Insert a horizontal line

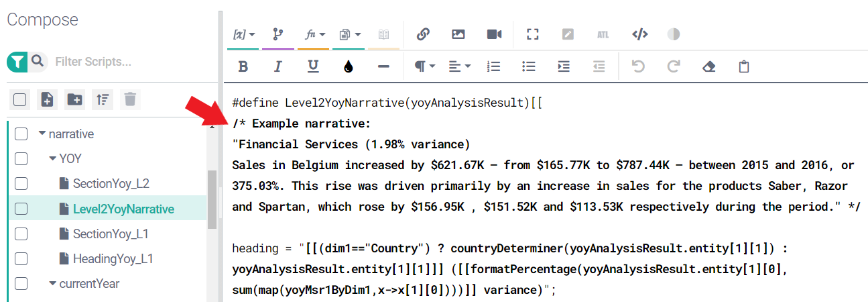383,66
